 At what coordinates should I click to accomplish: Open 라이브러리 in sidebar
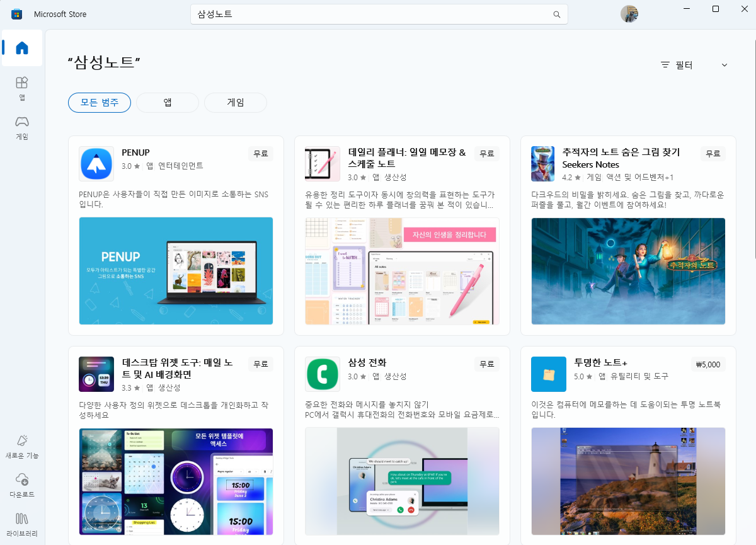point(22,524)
